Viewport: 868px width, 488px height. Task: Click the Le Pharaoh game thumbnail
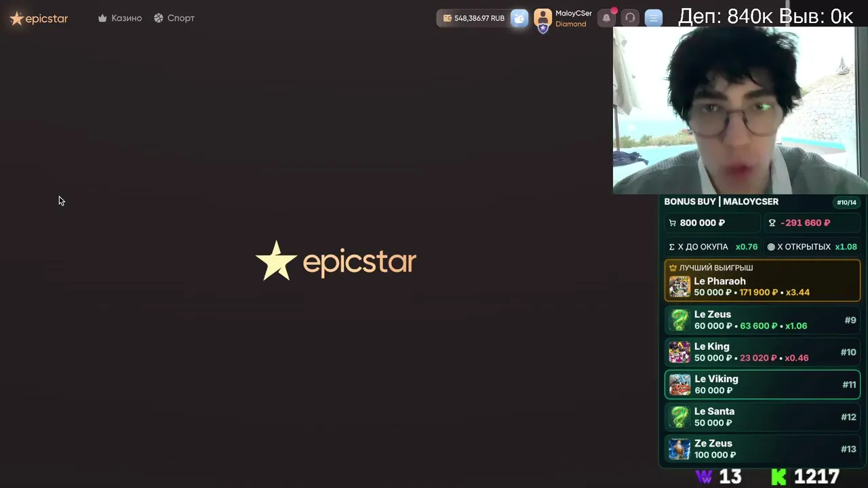point(679,287)
